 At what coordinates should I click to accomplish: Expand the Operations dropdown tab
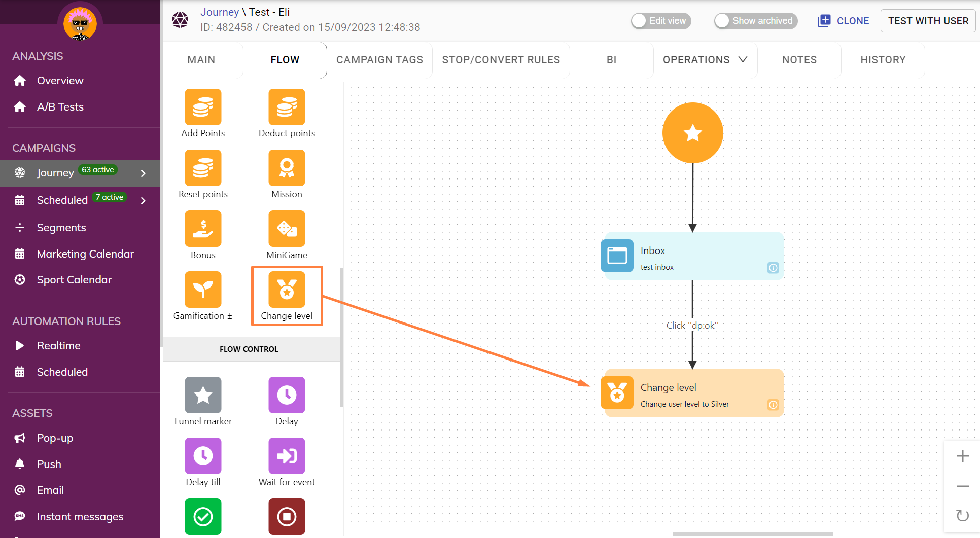click(705, 60)
